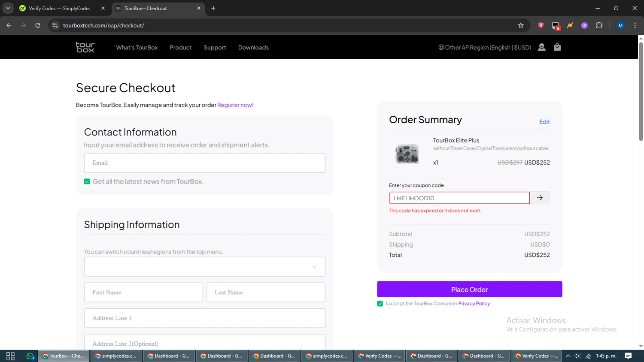The height and width of the screenshot is (362, 644).
Task: Click the TourBox Elite Plus product thumbnail
Action: (x=407, y=153)
